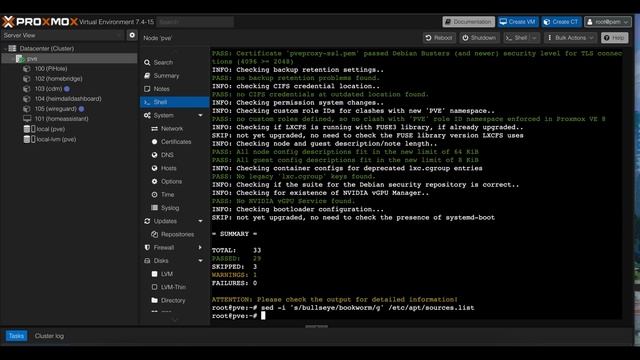Click Create VM button
This screenshot has height=360, width=640.
pyautogui.click(x=518, y=22)
